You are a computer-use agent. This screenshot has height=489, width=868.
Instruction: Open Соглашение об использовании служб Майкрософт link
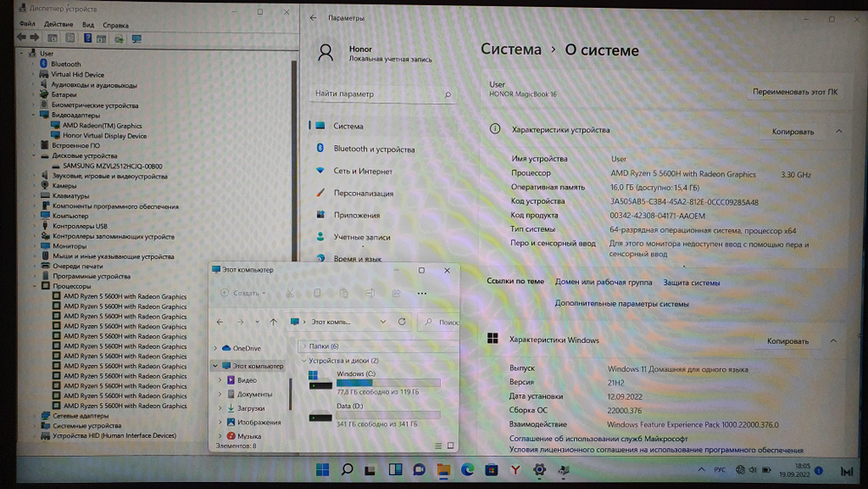pyautogui.click(x=598, y=439)
